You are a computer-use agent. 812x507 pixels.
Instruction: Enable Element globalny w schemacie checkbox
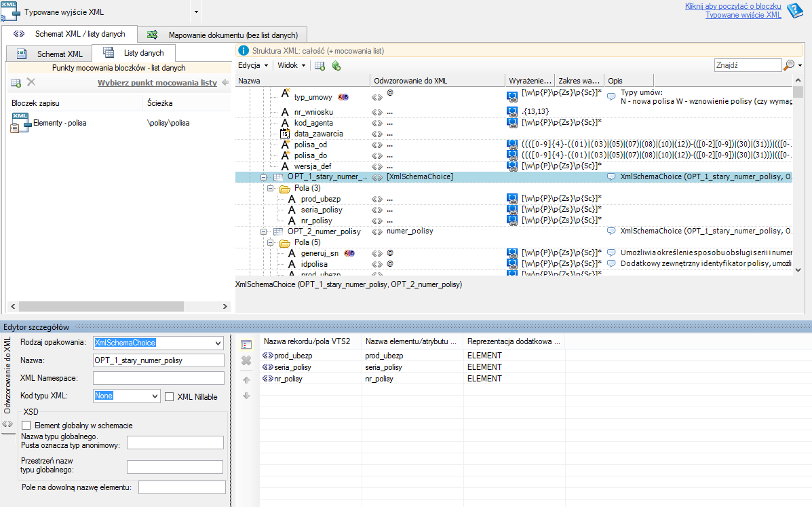coord(26,425)
